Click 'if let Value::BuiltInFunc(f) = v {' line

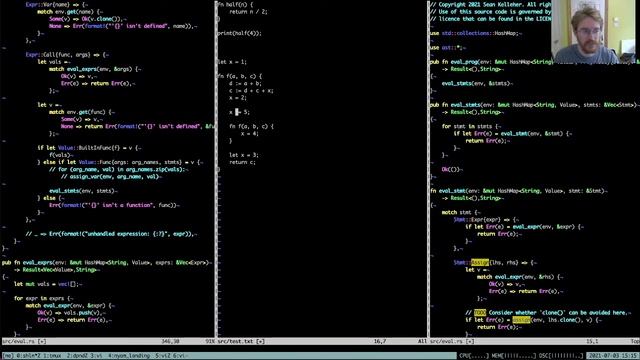click(x=89, y=148)
